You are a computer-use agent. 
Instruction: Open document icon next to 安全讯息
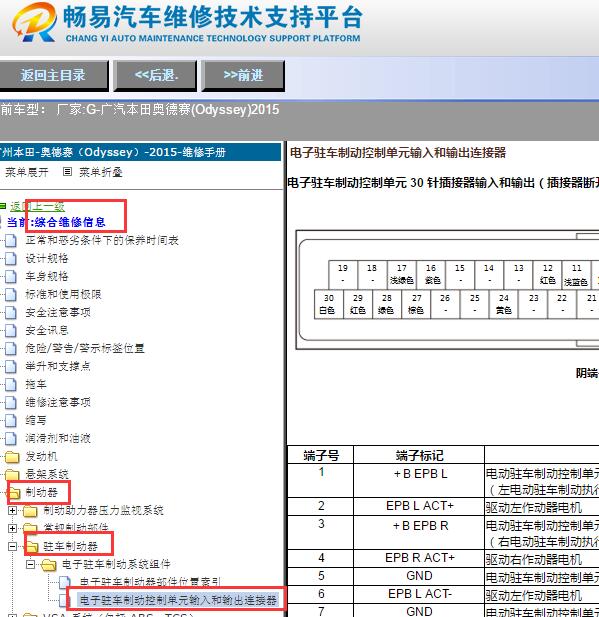coord(11,331)
